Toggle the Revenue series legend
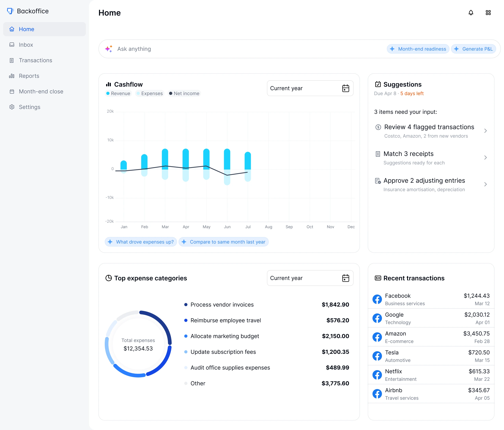The height and width of the screenshot is (430, 504). (118, 93)
